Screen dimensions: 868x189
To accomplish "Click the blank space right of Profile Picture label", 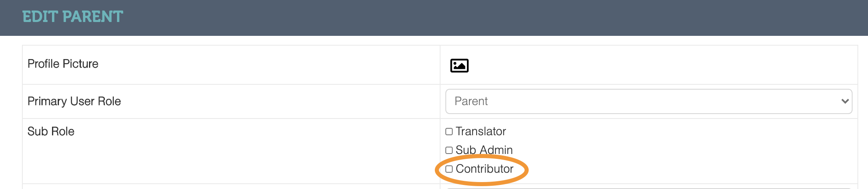I will [264, 64].
